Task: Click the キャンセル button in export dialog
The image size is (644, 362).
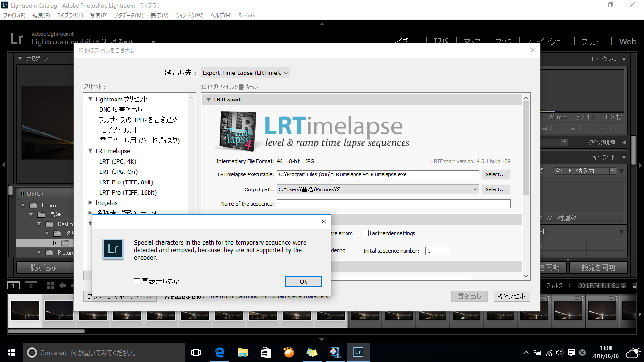Action: tap(512, 296)
